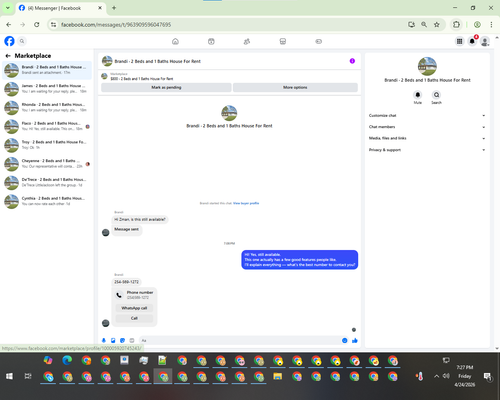500x400 pixels.
Task: Expand the Privacy & support section
Action: pos(427,150)
